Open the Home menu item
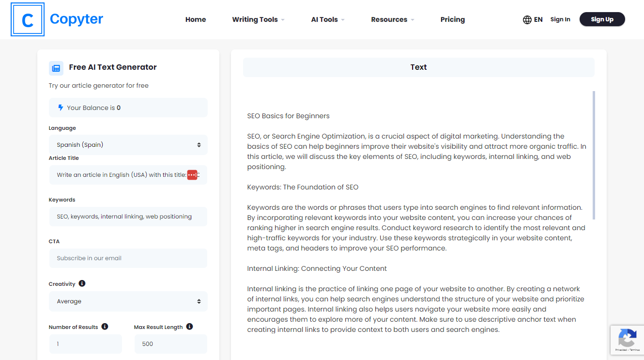Image resolution: width=644 pixels, height=360 pixels. [196, 19]
